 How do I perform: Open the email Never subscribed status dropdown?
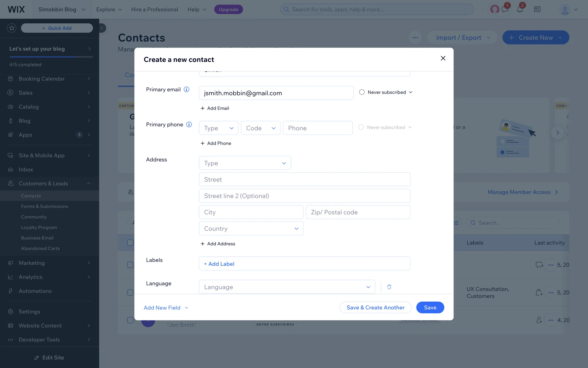pyautogui.click(x=386, y=92)
